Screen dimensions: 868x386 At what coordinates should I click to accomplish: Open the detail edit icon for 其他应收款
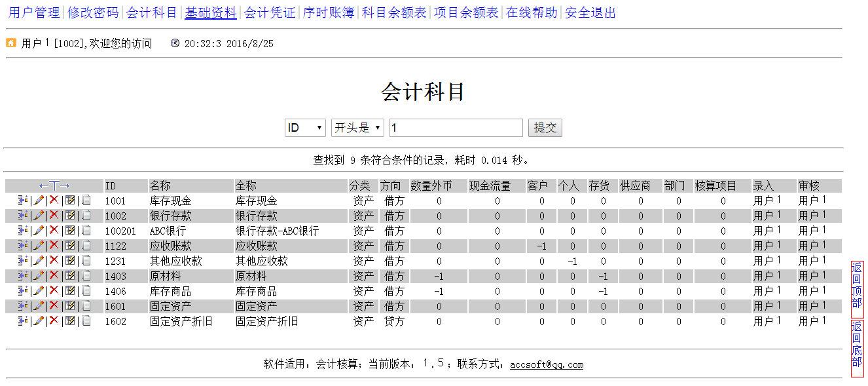pyautogui.click(x=70, y=261)
